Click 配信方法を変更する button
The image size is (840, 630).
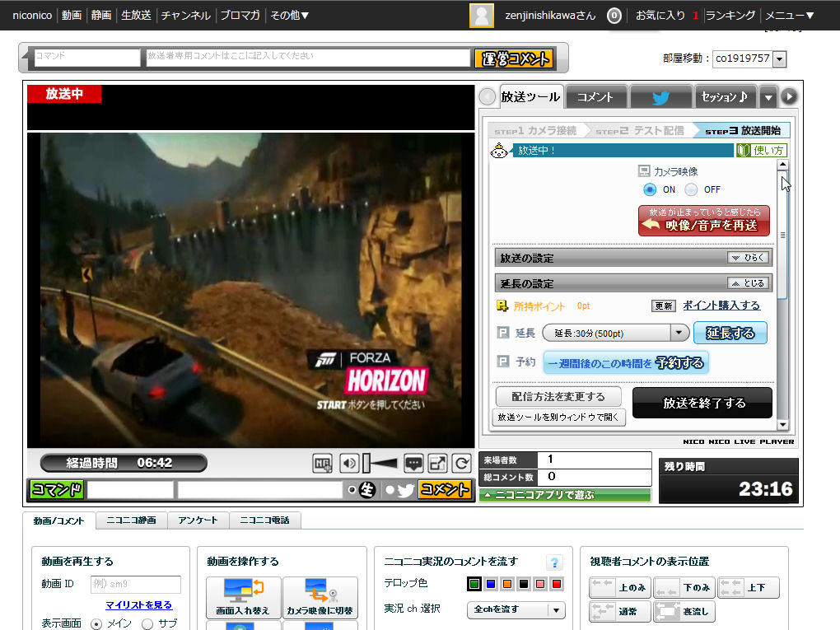tap(558, 396)
